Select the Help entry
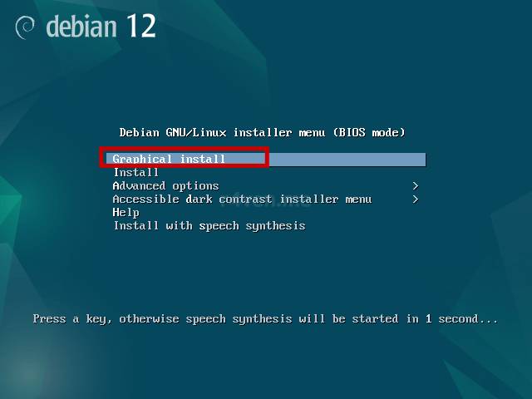This screenshot has height=399, width=532. [x=126, y=213]
